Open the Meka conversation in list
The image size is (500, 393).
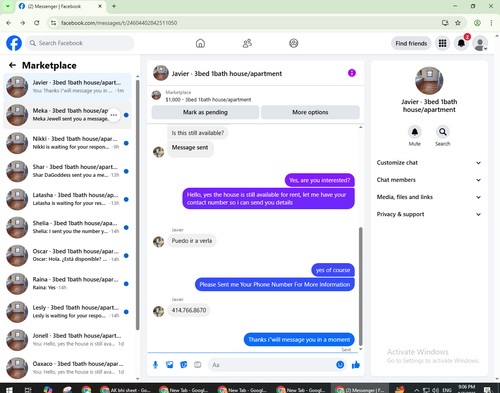(x=67, y=115)
